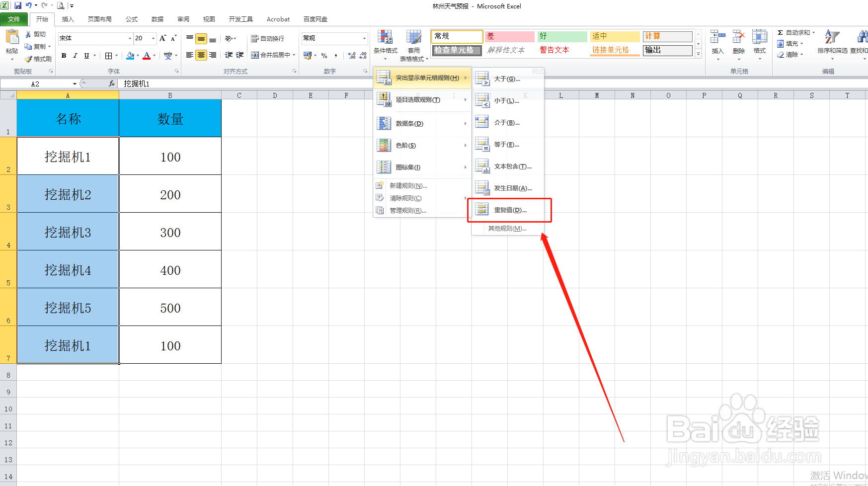The height and width of the screenshot is (486, 868).
Task: Switch to the 开发工具 Developer tab
Action: [241, 19]
